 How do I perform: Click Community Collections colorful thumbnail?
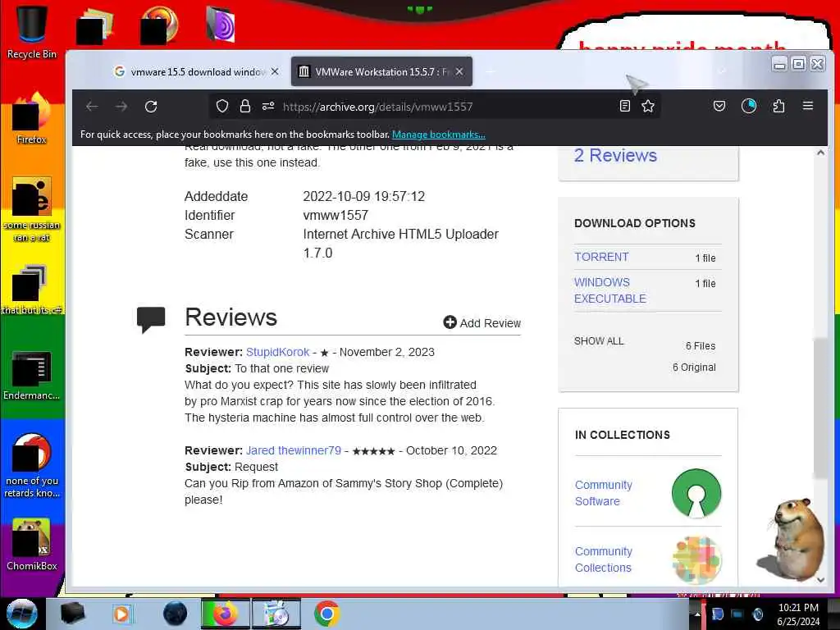696,559
